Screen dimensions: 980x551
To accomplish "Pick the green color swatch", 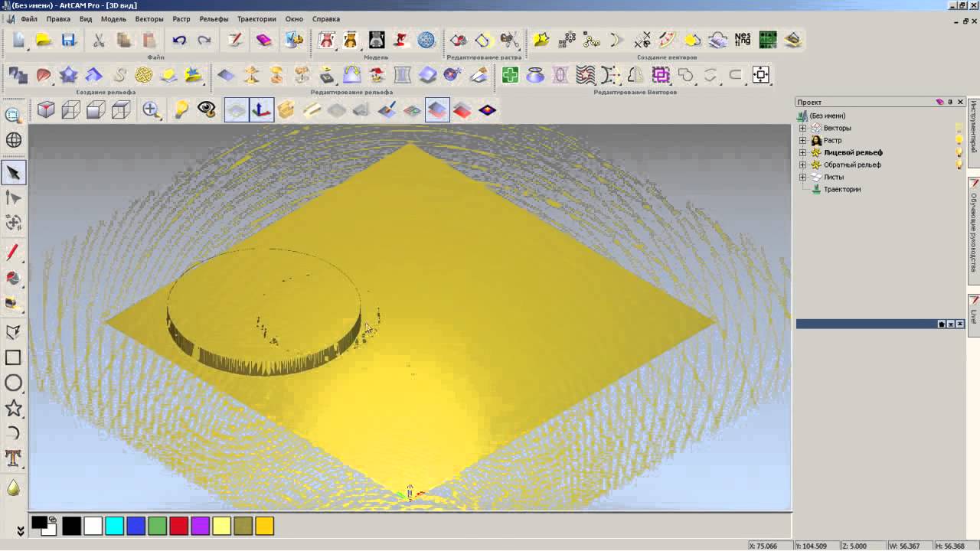I will [157, 526].
